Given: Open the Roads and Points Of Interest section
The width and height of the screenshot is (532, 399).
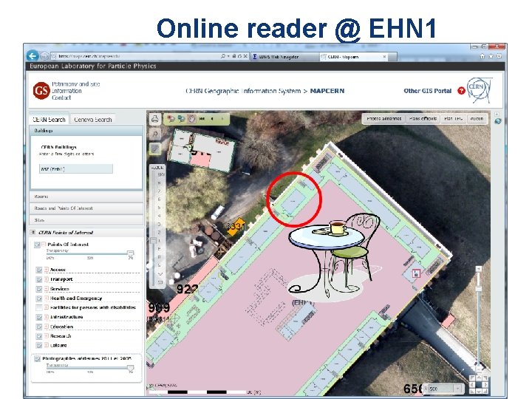Looking at the screenshot, I should pos(86,208).
